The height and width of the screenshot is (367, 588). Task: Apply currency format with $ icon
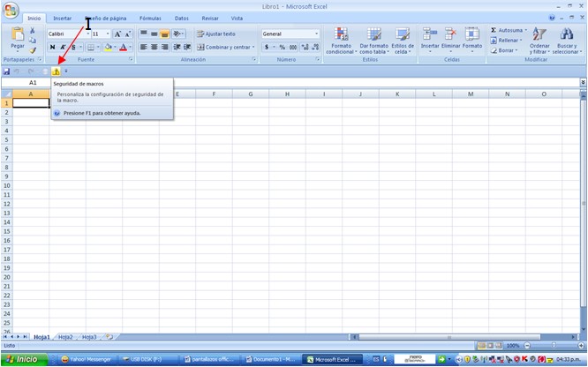click(267, 48)
